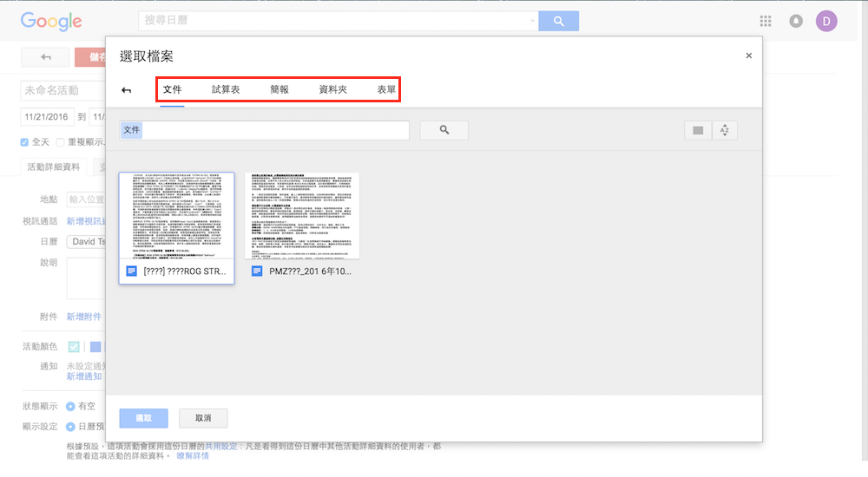Click the Google logo
The image size is (868, 477).
tap(51, 21)
